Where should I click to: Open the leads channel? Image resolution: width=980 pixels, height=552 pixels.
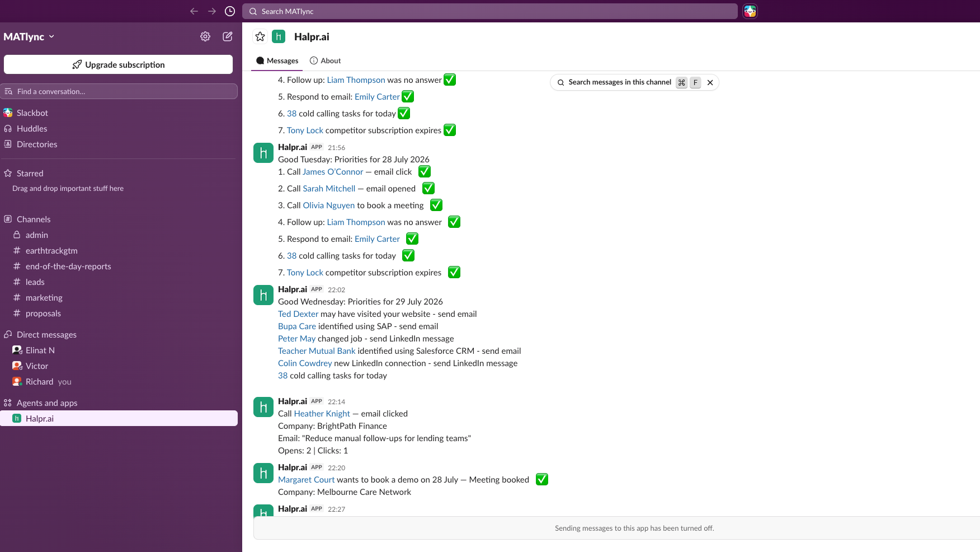tap(35, 282)
